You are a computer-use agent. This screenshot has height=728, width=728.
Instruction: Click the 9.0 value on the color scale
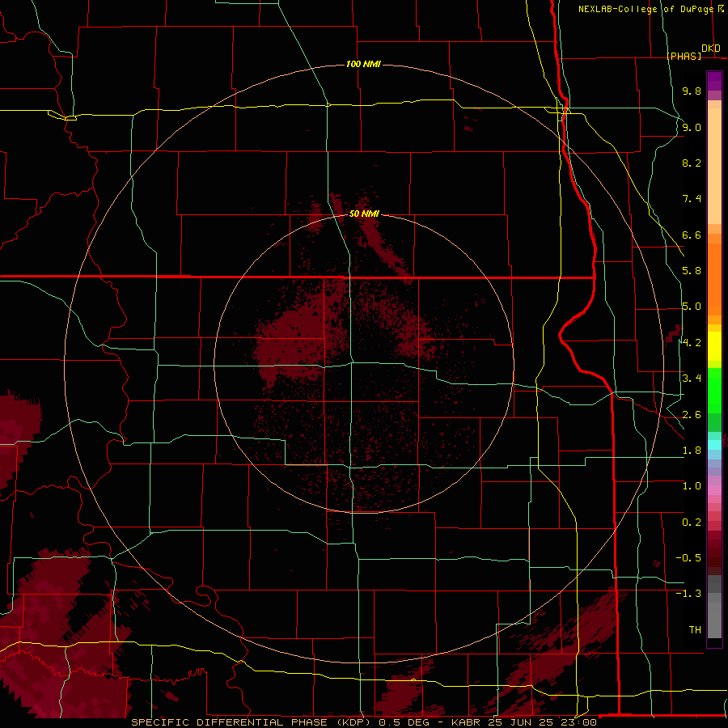[692, 127]
